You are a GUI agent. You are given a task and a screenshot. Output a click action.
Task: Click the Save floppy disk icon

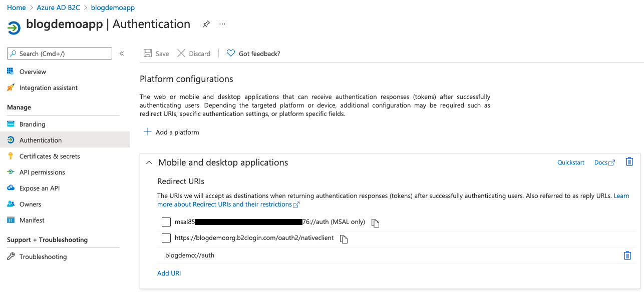pyautogui.click(x=148, y=53)
